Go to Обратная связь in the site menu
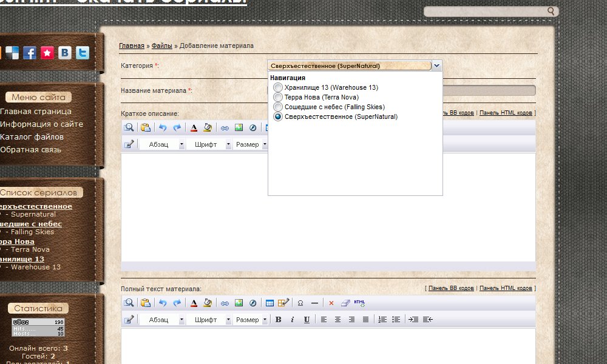607x364 pixels. click(x=30, y=150)
